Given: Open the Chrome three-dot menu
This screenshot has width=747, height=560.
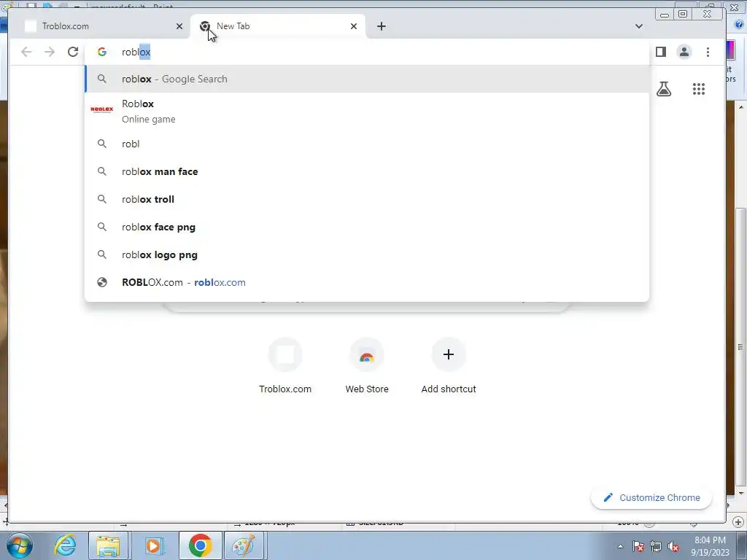Looking at the screenshot, I should pyautogui.click(x=708, y=52).
